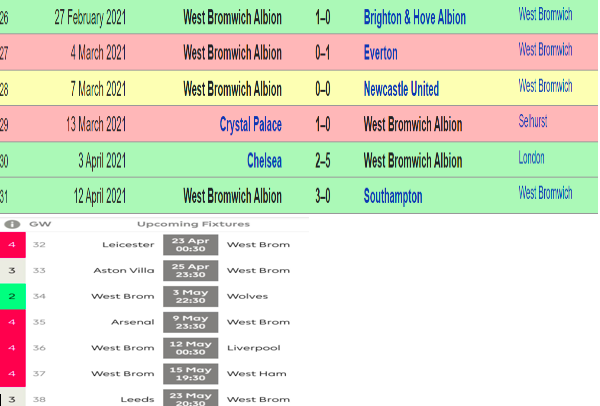Screen dimensions: 600x406
Task: Open the Chelsea team link
Action: (264, 160)
